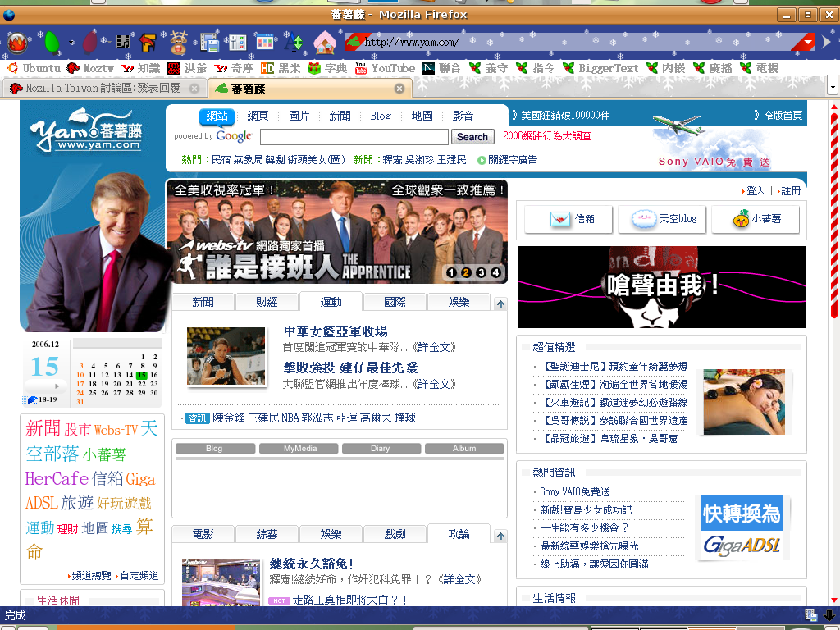Screen dimensions: 840x630
Task: Close the 蕃薯藤 tab with its X icon
Action: click(x=399, y=89)
